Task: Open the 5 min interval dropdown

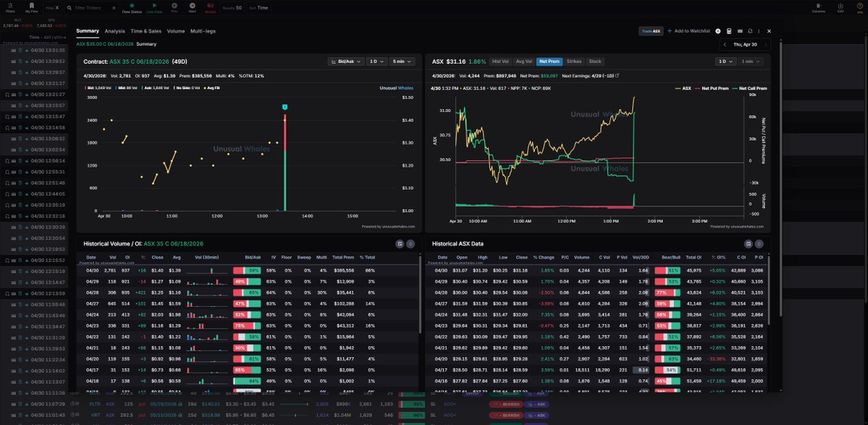Action: tap(403, 62)
